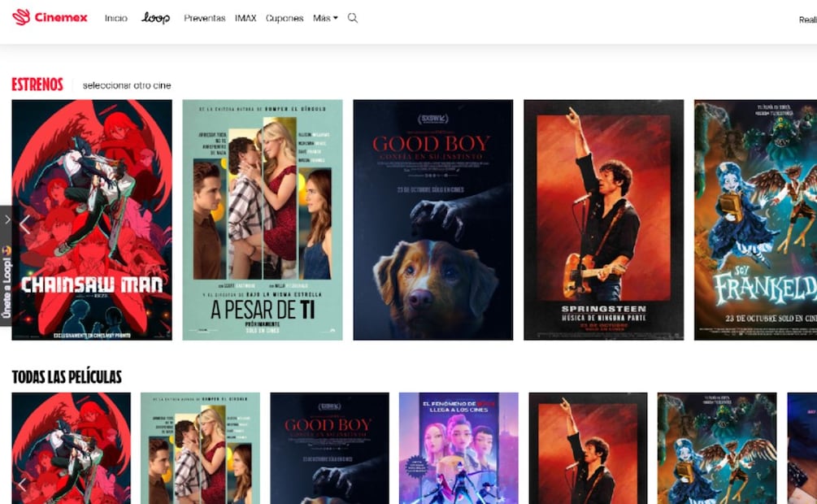Screen dimensions: 817x504
Task: Expand the Más dropdown menu
Action: pos(325,18)
